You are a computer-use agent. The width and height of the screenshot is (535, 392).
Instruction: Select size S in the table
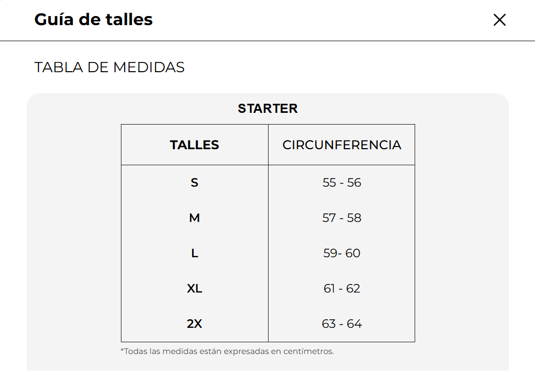click(x=194, y=183)
